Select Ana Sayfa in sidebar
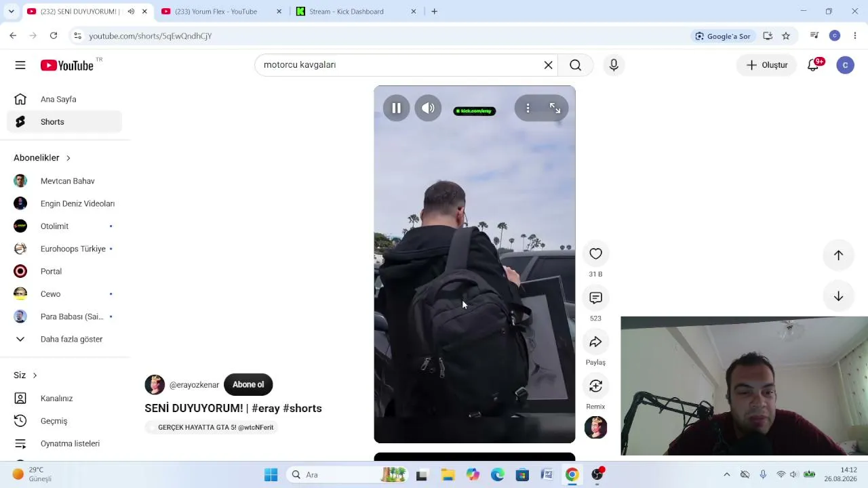868x488 pixels. [64, 100]
